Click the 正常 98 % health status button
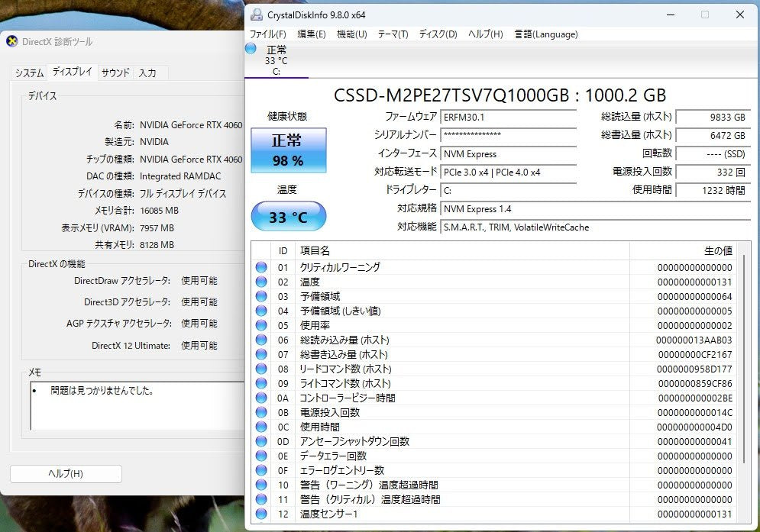This screenshot has width=760, height=532. click(289, 150)
